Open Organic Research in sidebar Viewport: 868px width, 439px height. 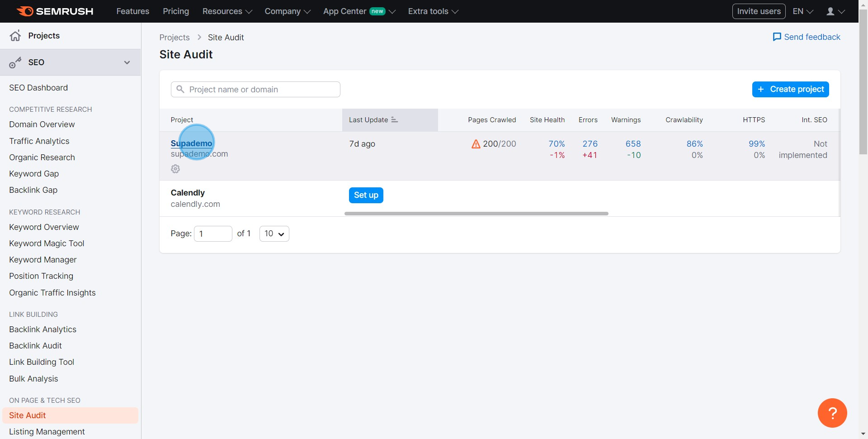click(x=42, y=157)
